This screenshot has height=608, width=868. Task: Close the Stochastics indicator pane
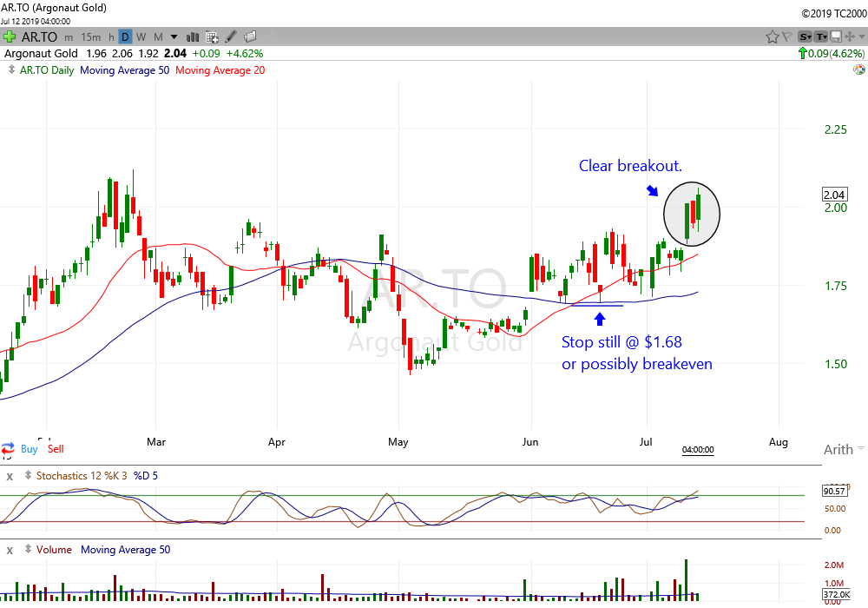tap(10, 476)
